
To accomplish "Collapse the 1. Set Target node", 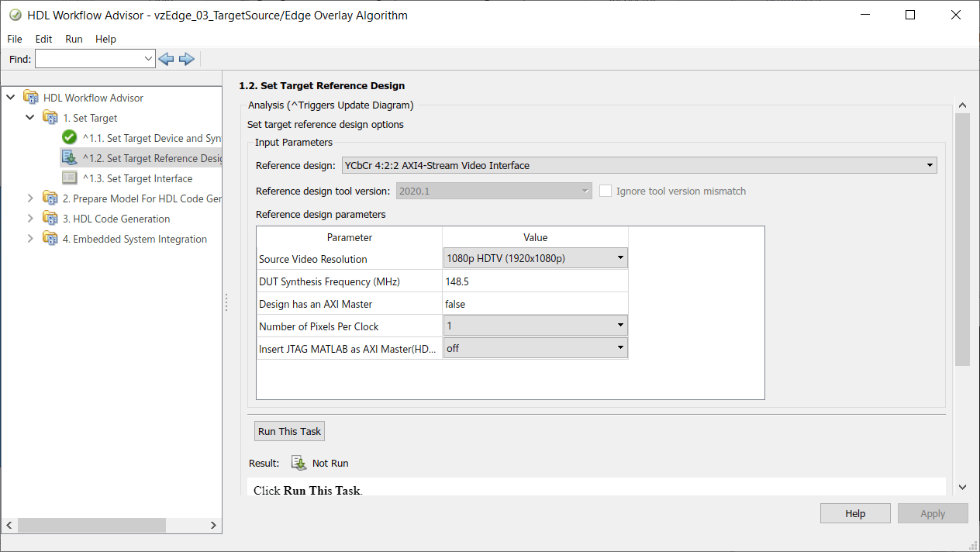I will (30, 118).
